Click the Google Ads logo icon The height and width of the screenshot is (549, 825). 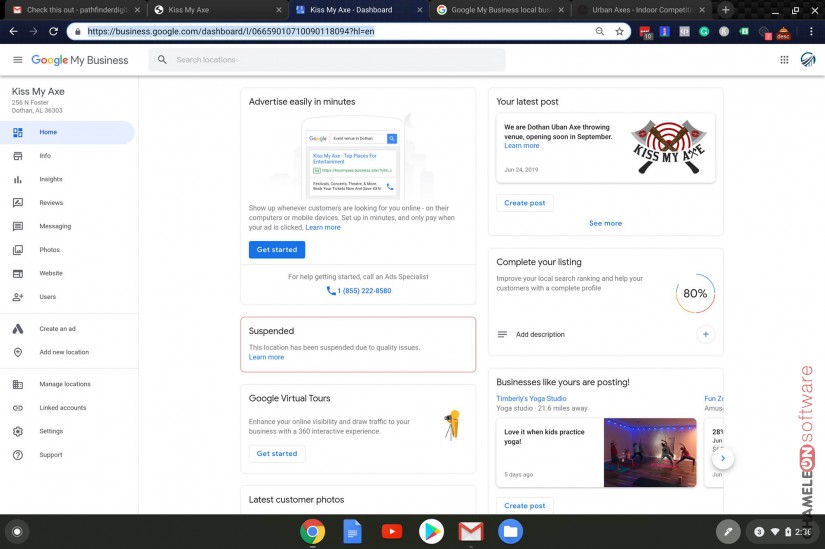pos(18,329)
